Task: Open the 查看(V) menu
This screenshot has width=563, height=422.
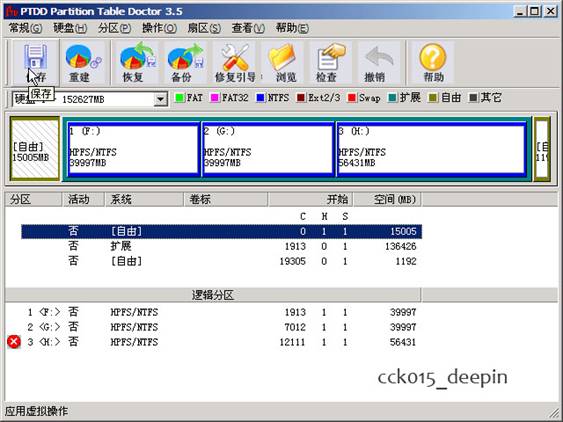Action: pyautogui.click(x=248, y=28)
